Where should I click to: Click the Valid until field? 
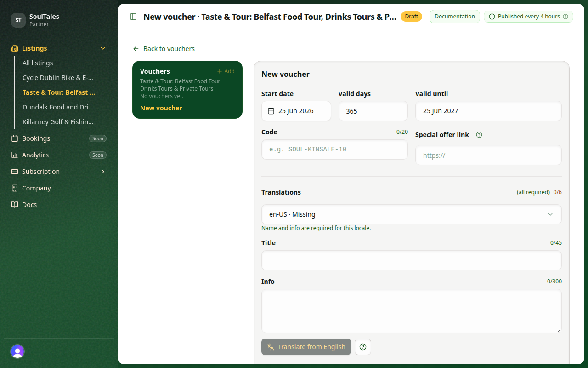[x=488, y=111]
